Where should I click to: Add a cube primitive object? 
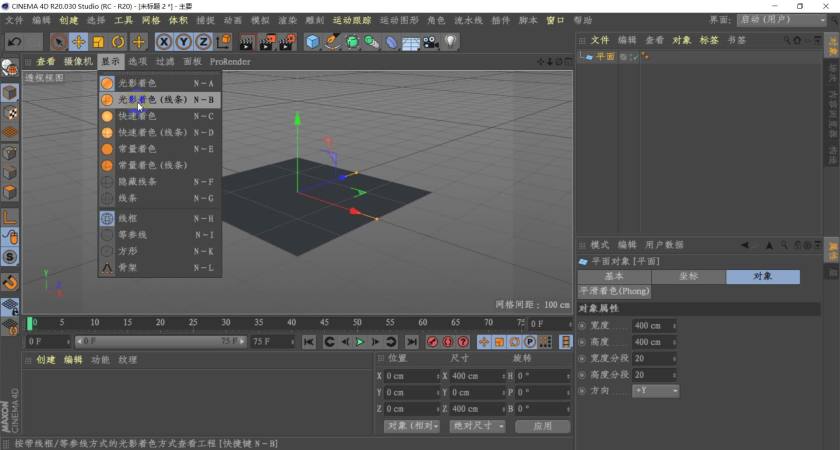(x=313, y=42)
